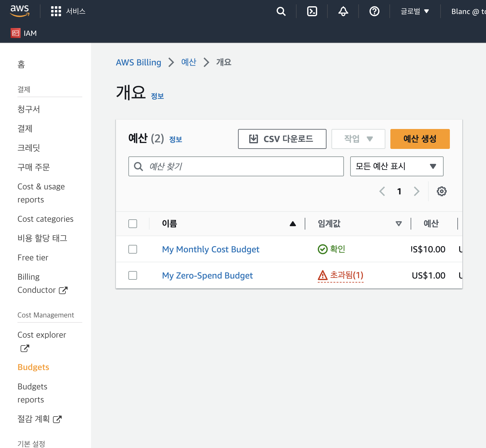The image size is (486, 448).
Task: Select all budgets checkbox in header
Action: (x=133, y=224)
